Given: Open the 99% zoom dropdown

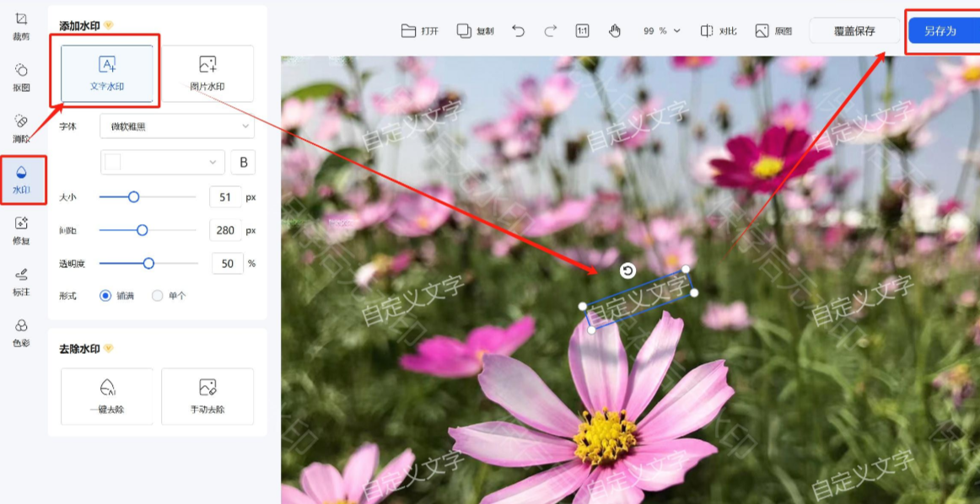Looking at the screenshot, I should [662, 30].
